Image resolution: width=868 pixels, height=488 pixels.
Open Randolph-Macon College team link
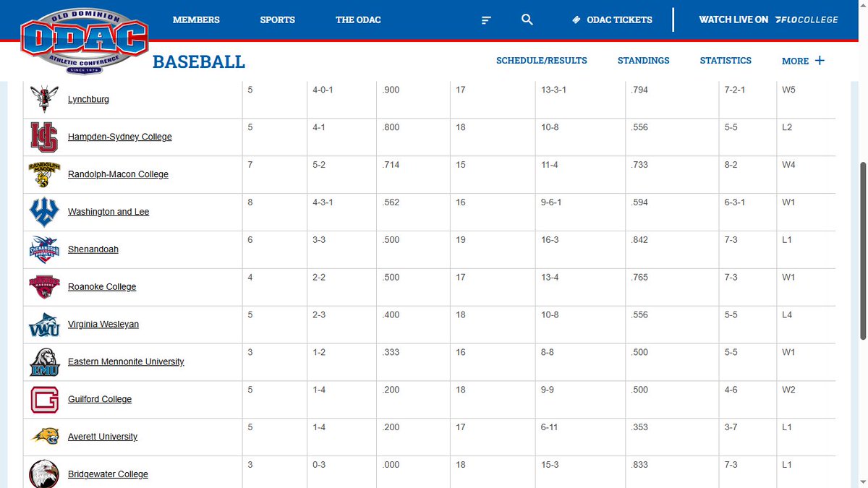(x=118, y=174)
